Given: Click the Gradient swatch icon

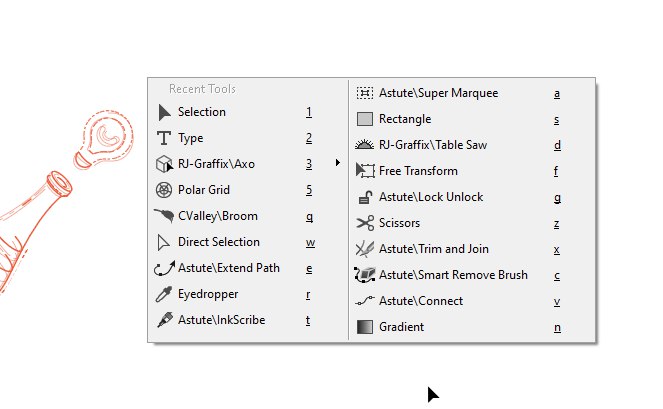Looking at the screenshot, I should 365,327.
